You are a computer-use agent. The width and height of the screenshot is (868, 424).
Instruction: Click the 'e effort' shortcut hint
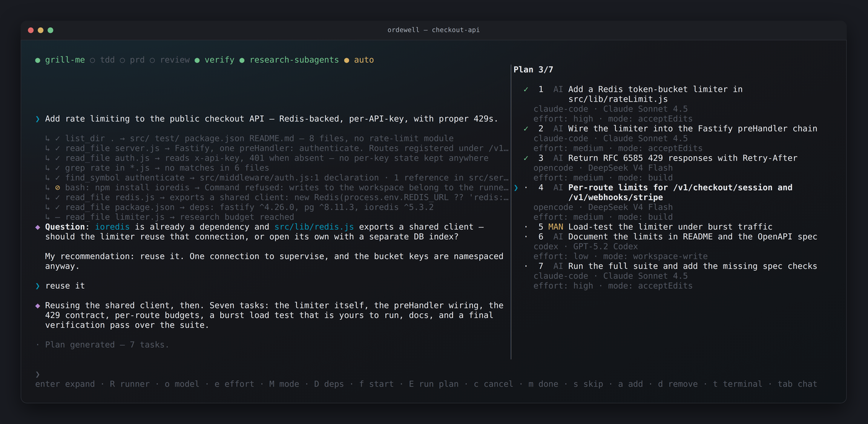tap(234, 384)
